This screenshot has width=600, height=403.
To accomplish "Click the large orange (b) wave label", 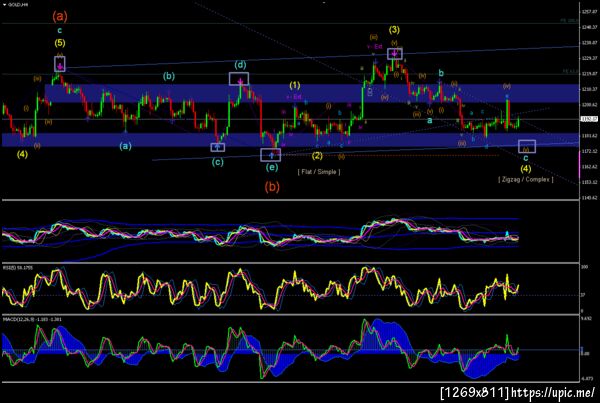I will 272,187.
